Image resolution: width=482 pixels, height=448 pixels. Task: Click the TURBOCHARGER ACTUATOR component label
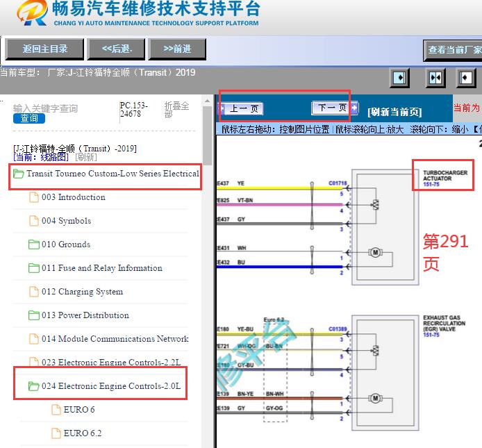coord(445,176)
